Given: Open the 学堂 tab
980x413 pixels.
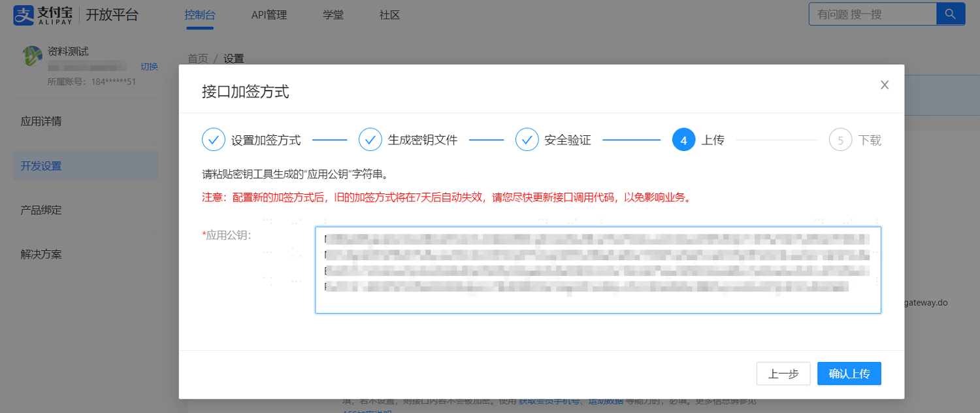Looking at the screenshot, I should point(333,15).
